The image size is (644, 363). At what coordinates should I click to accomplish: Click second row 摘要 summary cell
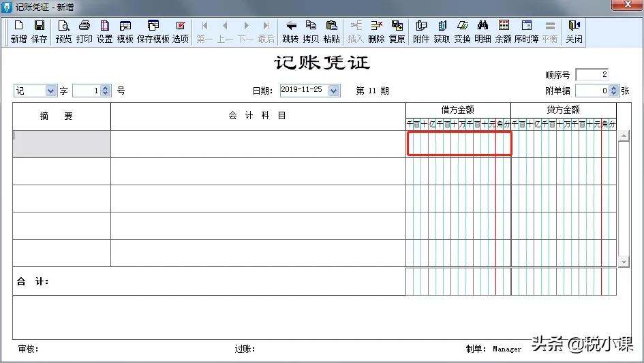(61, 171)
